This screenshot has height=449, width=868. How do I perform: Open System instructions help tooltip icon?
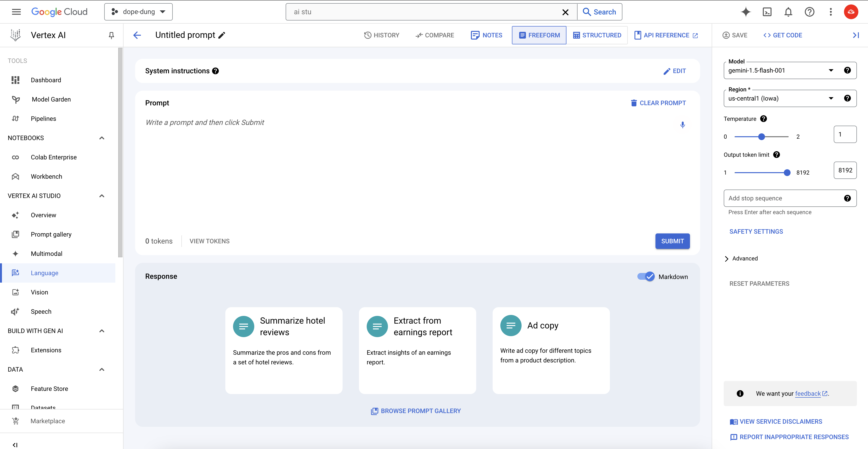[x=216, y=71]
